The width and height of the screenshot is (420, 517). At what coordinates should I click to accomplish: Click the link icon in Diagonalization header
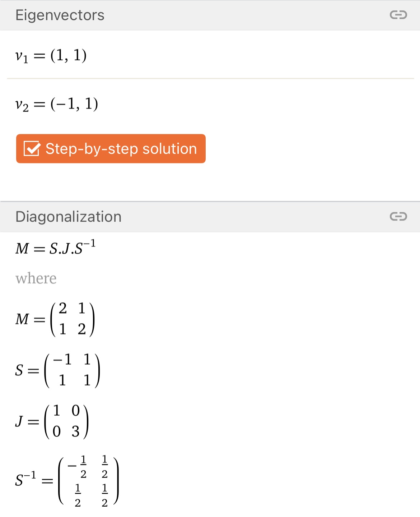(398, 216)
